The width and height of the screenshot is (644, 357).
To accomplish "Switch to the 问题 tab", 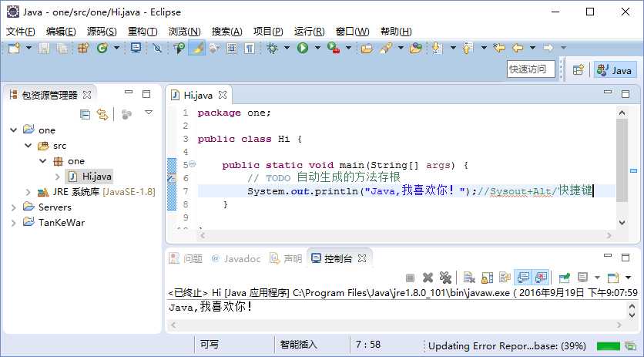I will [186, 259].
